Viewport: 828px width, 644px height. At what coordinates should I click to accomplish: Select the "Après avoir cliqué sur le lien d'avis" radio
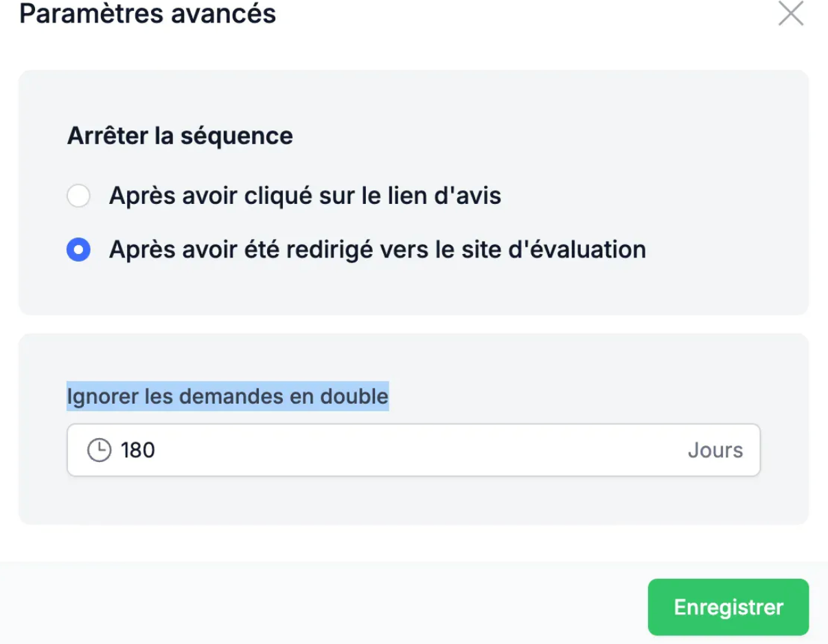(x=78, y=196)
